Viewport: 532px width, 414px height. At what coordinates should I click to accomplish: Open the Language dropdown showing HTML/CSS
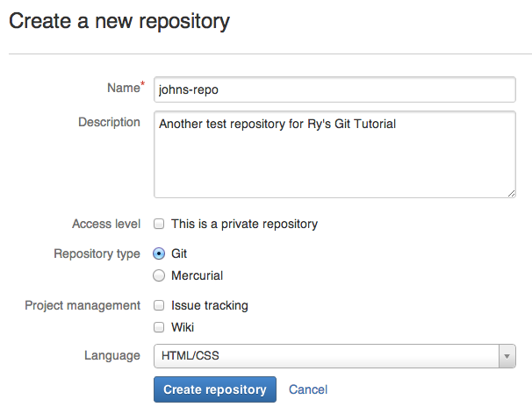(334, 356)
